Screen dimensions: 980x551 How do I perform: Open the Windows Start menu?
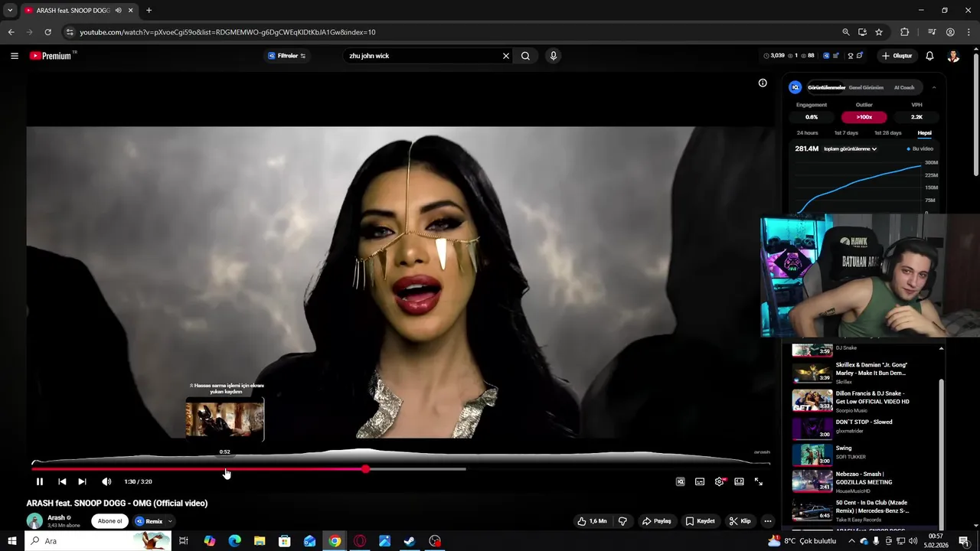click(x=11, y=541)
